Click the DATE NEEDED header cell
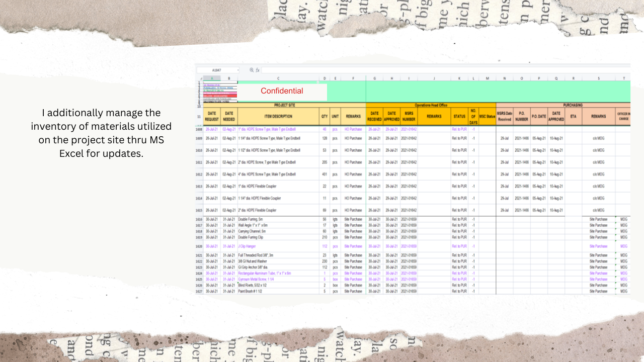 pyautogui.click(x=229, y=116)
